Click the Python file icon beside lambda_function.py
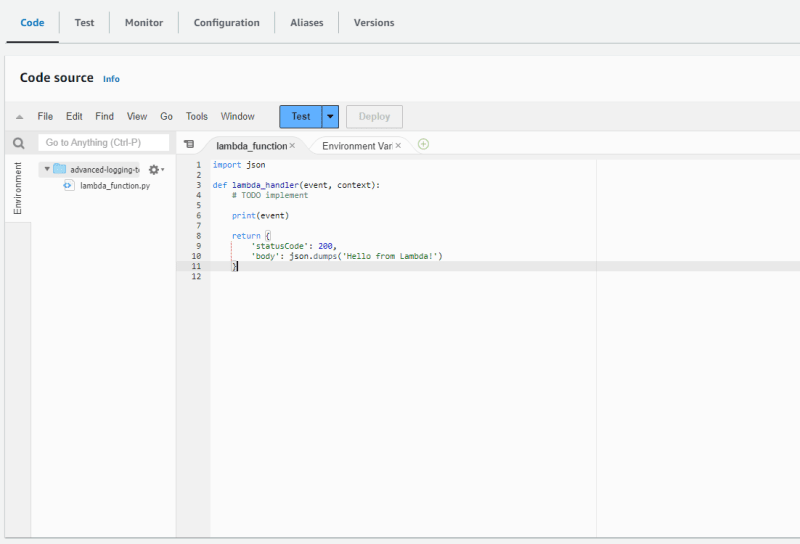Image resolution: width=800 pixels, height=544 pixels. tap(68, 185)
